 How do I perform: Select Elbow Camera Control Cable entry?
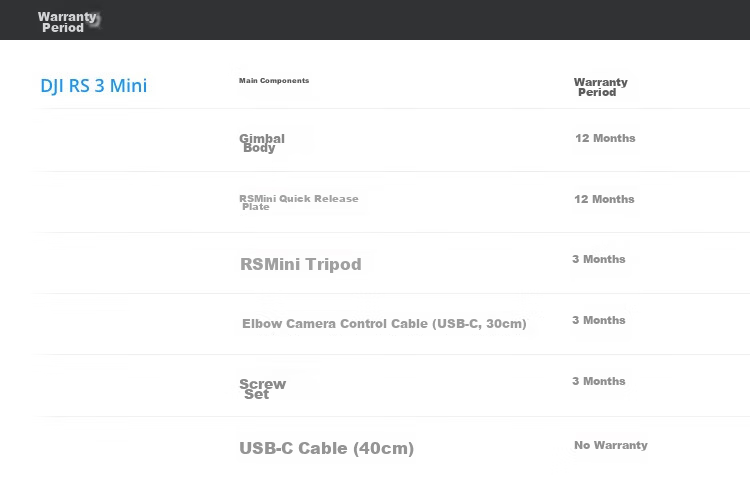(x=384, y=324)
